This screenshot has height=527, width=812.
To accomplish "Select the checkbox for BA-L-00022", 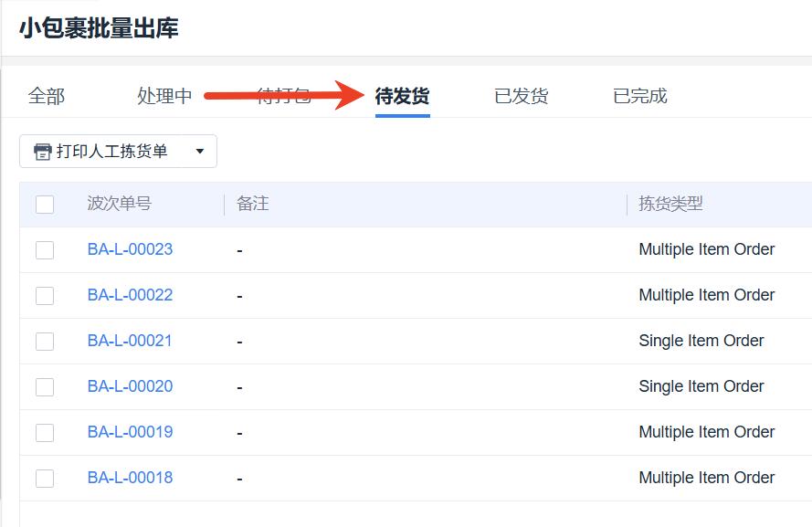I will [x=45, y=296].
